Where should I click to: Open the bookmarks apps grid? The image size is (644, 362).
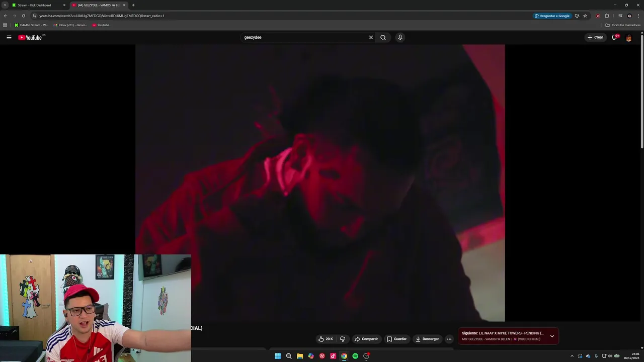pyautogui.click(x=5, y=25)
